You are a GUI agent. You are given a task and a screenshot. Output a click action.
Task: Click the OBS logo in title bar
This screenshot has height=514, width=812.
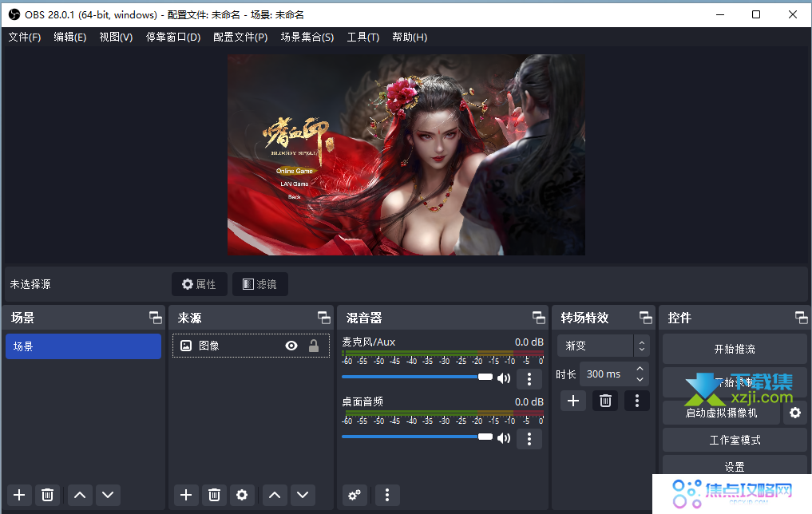coord(14,14)
